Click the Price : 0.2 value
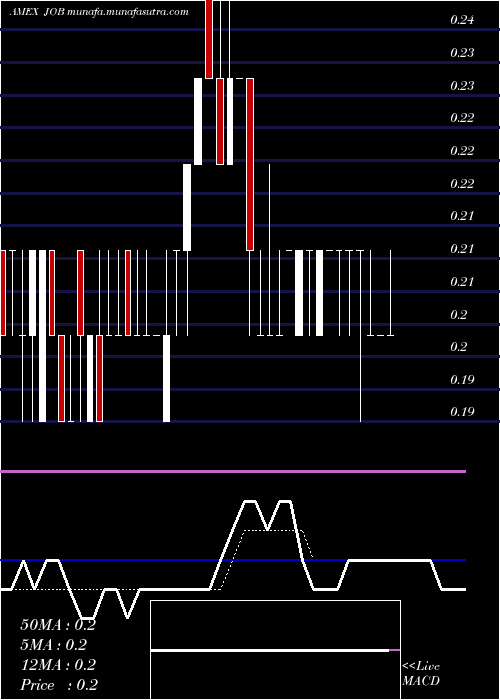Image resolution: width=500 pixels, height=700 pixels. [59, 685]
